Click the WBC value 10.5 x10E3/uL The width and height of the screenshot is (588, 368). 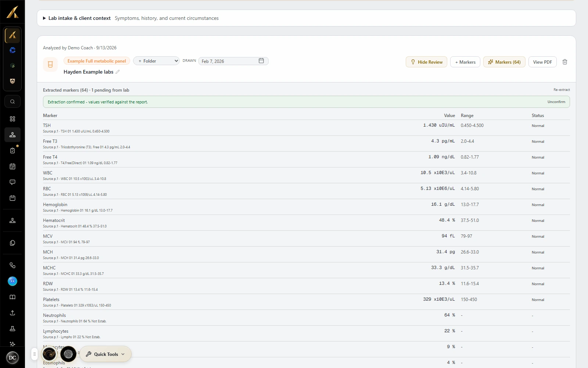(438, 173)
